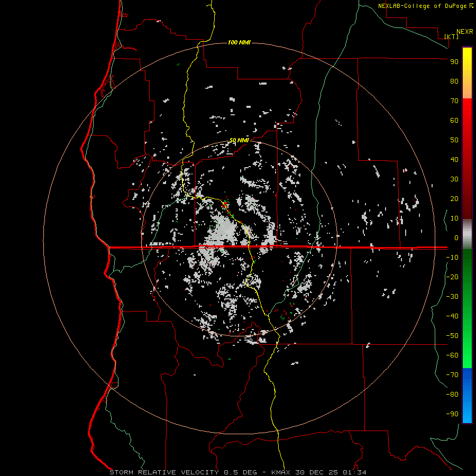Click the gray zero-velocity segment of color bar
The height and width of the screenshot is (476, 476).
[x=467, y=234]
